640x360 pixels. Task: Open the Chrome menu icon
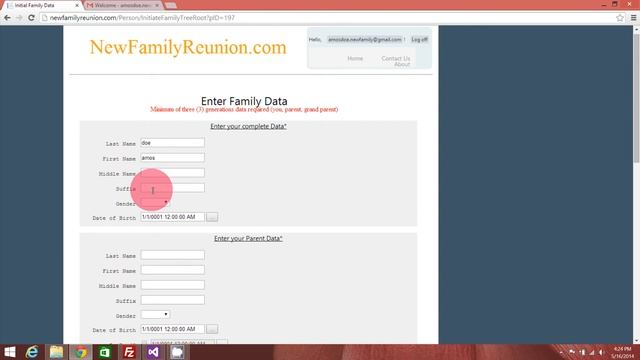(x=633, y=18)
